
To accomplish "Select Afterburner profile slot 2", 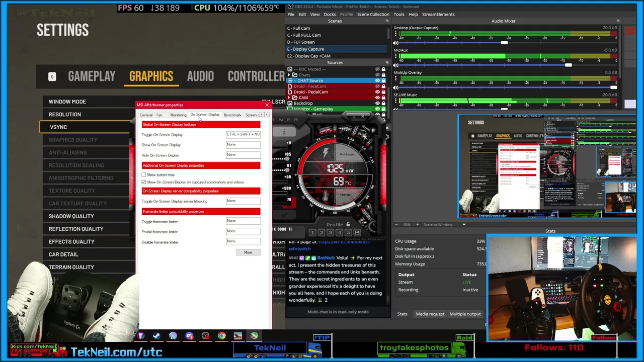I will 321,233.
